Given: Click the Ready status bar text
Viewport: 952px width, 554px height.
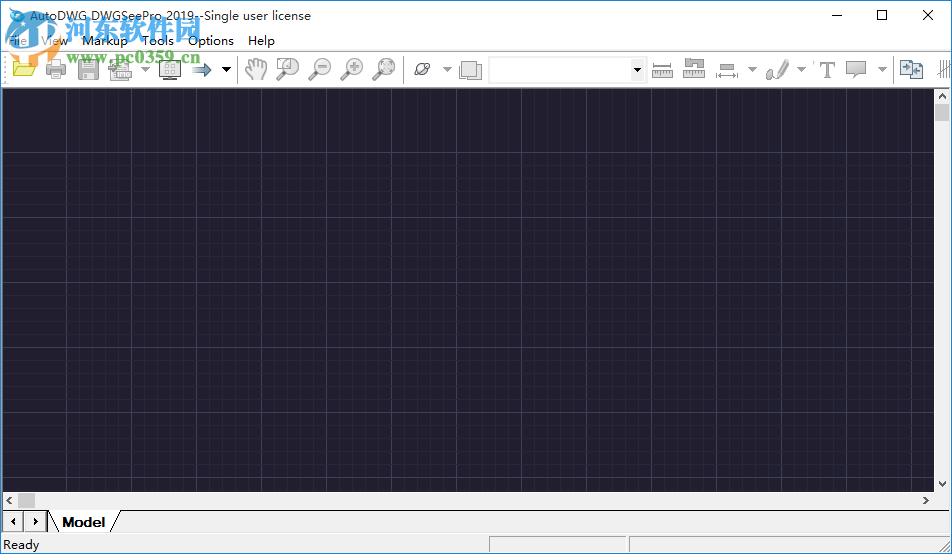Looking at the screenshot, I should (21, 545).
